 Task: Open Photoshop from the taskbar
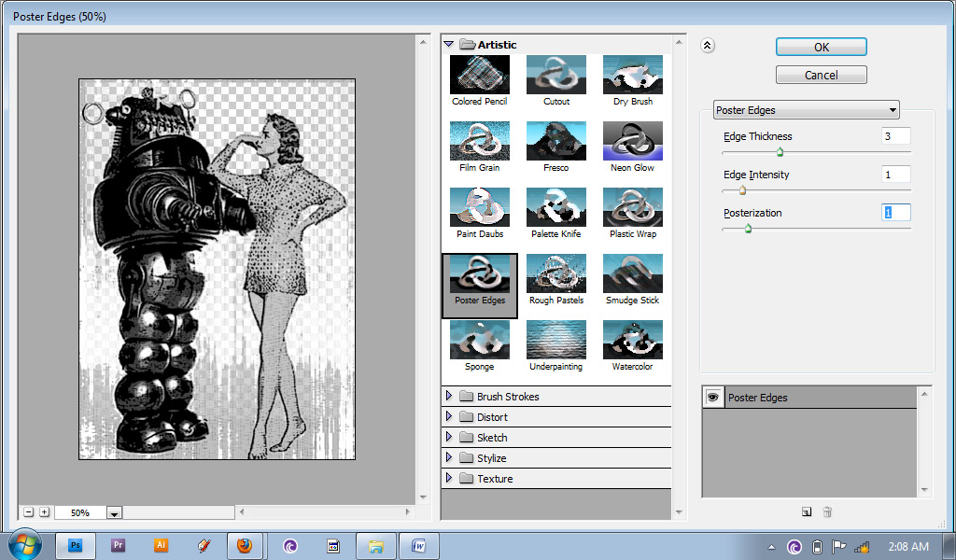coord(76,545)
